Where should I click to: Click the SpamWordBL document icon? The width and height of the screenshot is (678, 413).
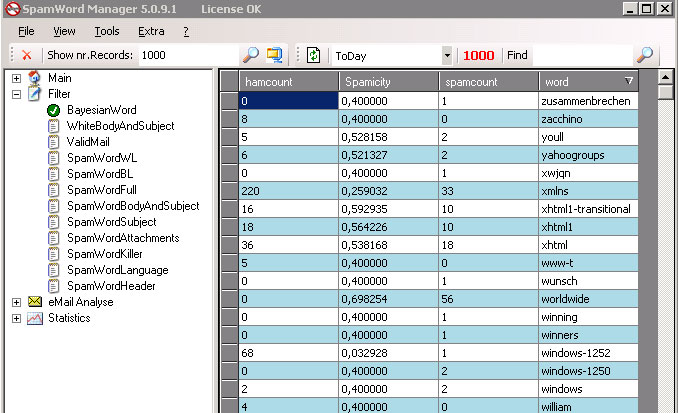(x=53, y=174)
